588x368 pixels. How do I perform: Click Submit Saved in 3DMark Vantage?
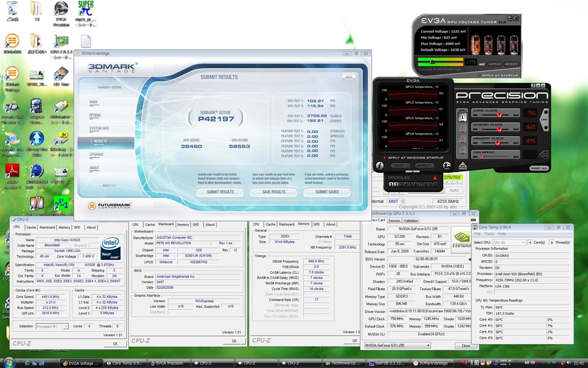pos(327,192)
